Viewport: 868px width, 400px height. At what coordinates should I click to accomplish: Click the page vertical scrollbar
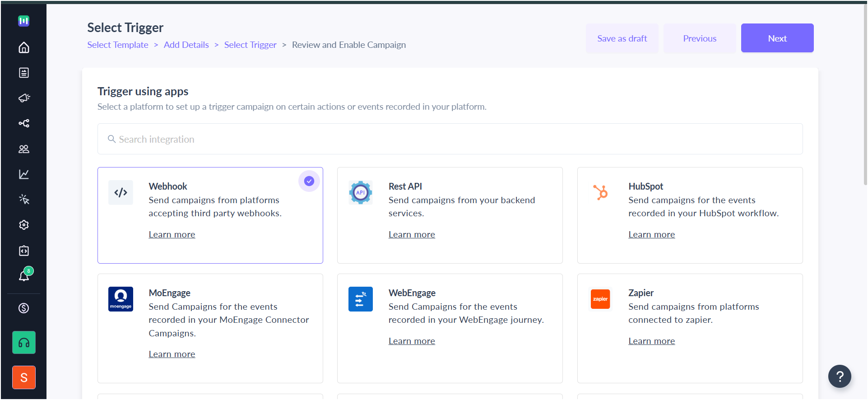pos(865,95)
